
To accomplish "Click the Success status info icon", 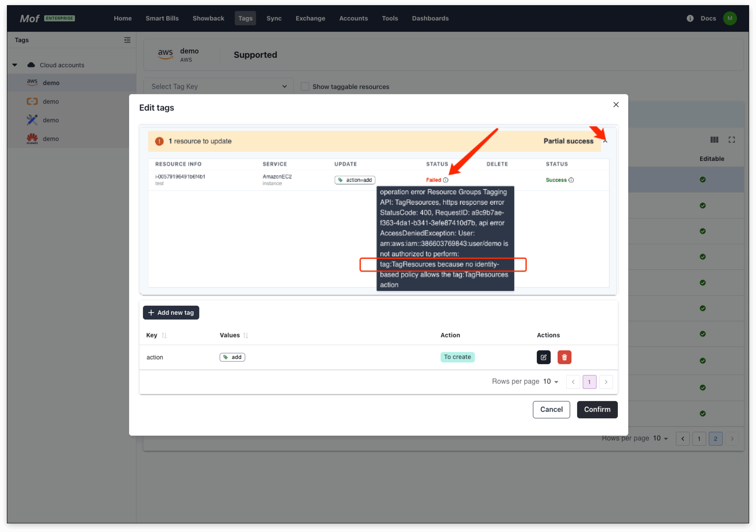I will [x=571, y=180].
